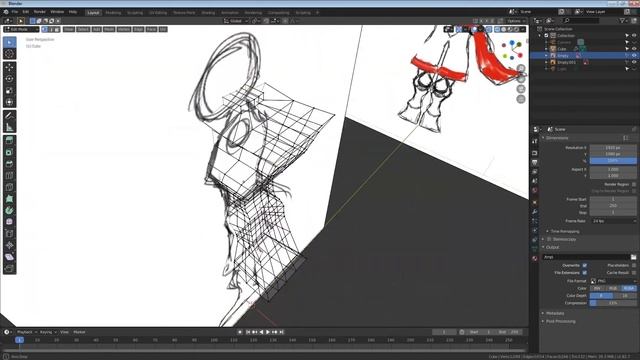Open the Playback menu in timeline
This screenshot has width=640, height=360.
pos(27,332)
